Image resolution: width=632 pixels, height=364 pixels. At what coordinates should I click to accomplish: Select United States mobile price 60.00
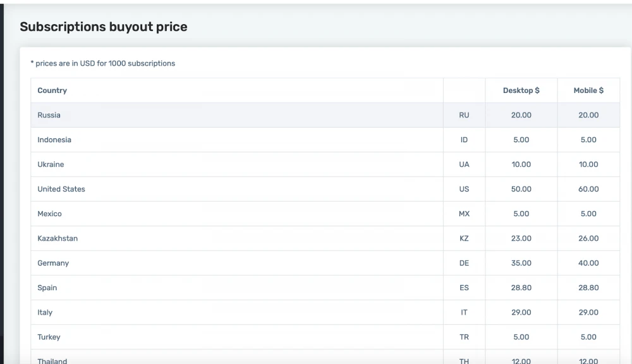(x=588, y=189)
